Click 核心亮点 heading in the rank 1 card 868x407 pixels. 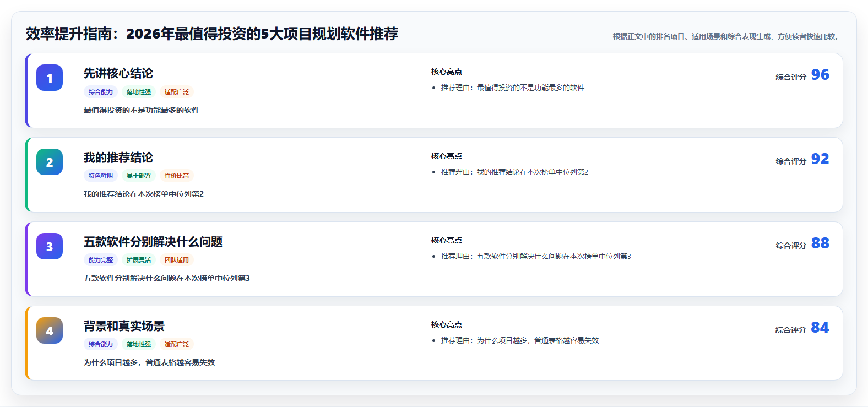(x=447, y=72)
